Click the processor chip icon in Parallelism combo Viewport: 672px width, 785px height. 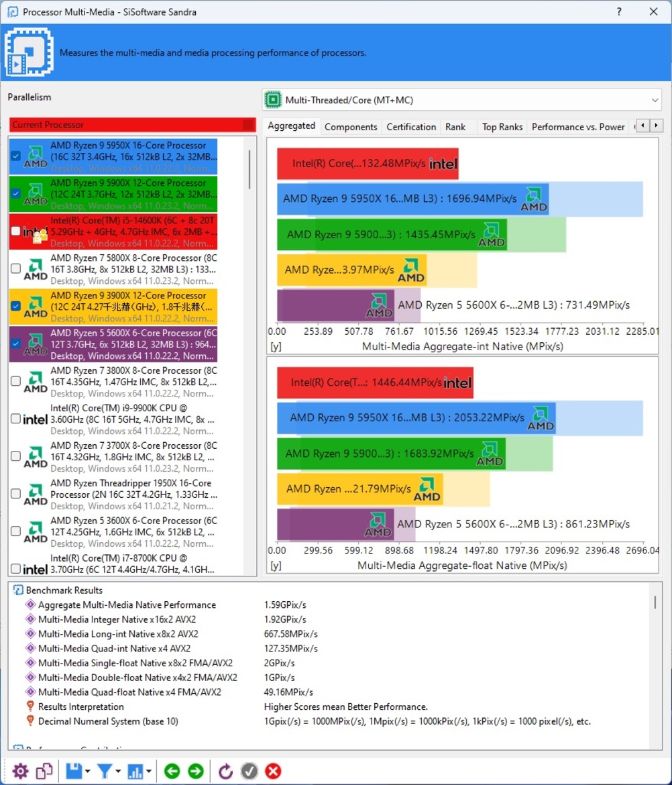(273, 100)
